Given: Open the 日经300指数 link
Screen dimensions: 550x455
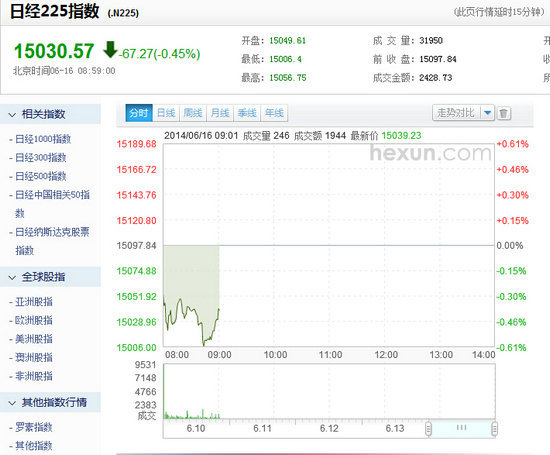Looking at the screenshot, I should [41, 158].
